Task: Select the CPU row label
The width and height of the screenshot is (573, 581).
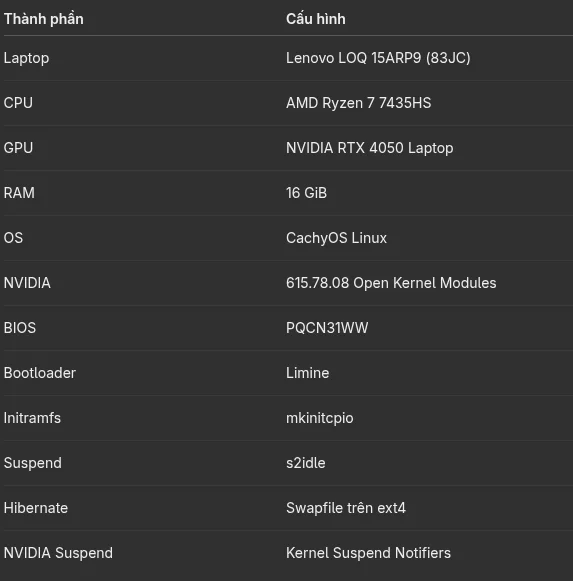Action: (18, 103)
